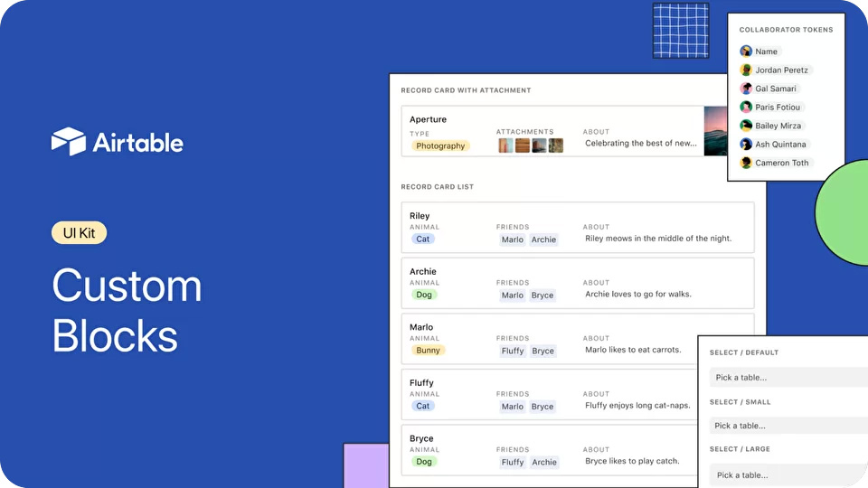Click the Fluffy friend token in Bryce's card
This screenshot has height=488, width=868.
513,462
